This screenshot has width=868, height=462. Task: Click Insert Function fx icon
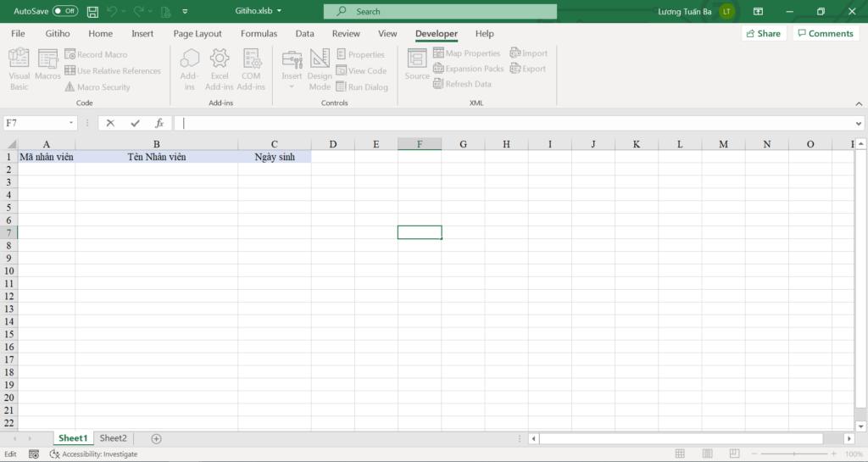(x=159, y=123)
